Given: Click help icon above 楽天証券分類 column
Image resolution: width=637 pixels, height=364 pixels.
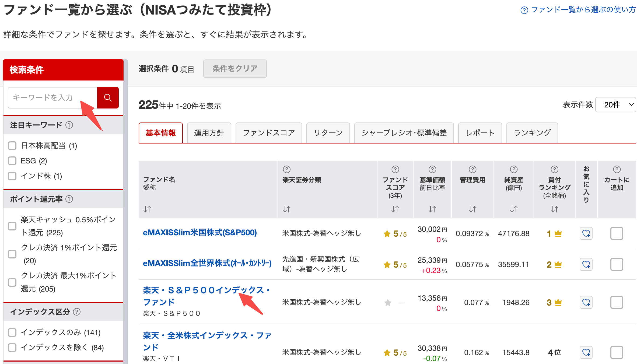Looking at the screenshot, I should [287, 169].
